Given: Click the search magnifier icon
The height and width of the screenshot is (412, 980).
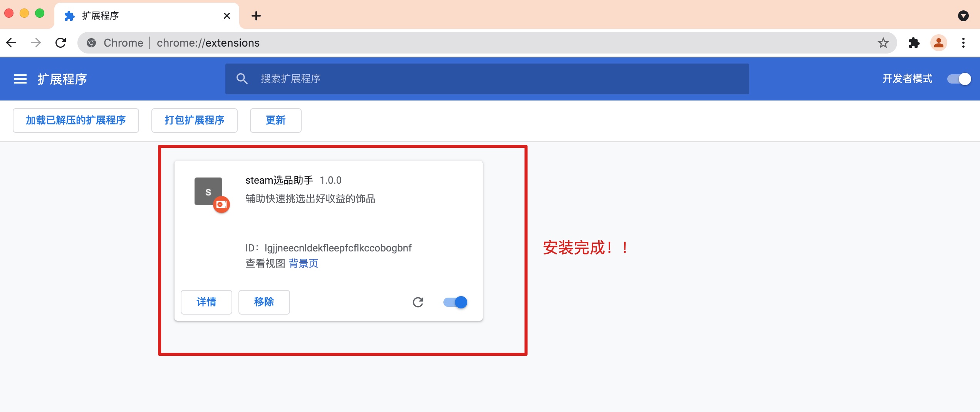Looking at the screenshot, I should [242, 79].
